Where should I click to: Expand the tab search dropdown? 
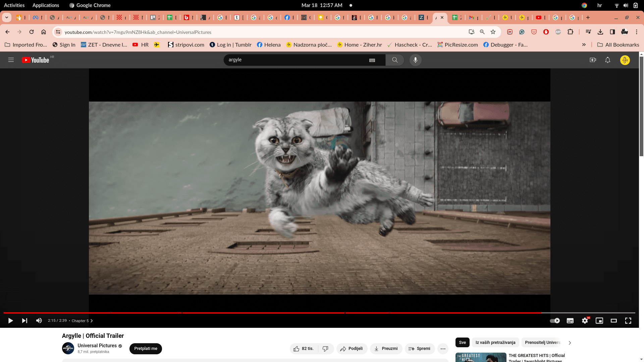[7, 17]
